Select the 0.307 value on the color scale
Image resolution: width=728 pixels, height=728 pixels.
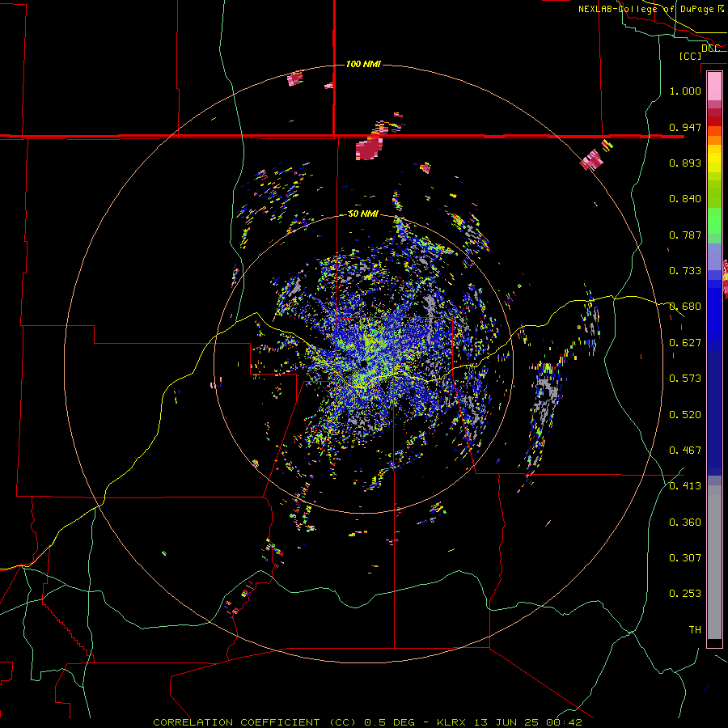pos(685,557)
